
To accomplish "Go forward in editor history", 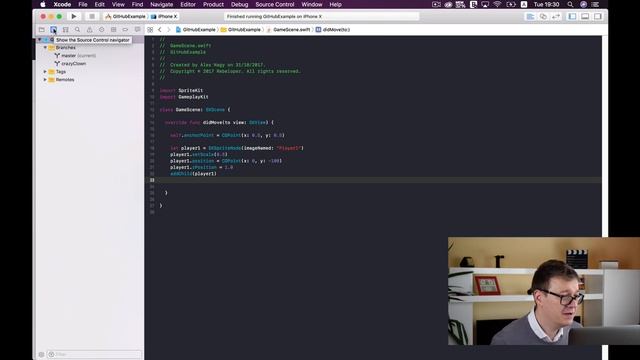I will [169, 30].
